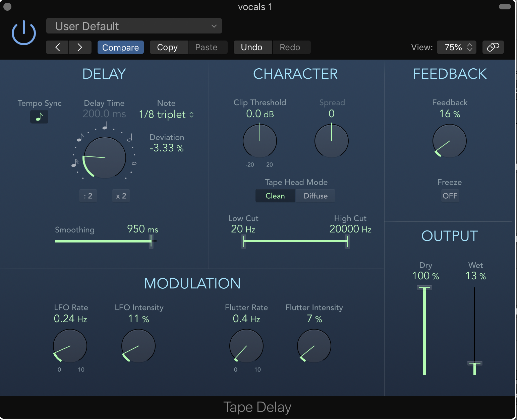Click the sixteenth note mark on Delay Time dial
The height and width of the screenshot is (420, 517).
(x=75, y=163)
